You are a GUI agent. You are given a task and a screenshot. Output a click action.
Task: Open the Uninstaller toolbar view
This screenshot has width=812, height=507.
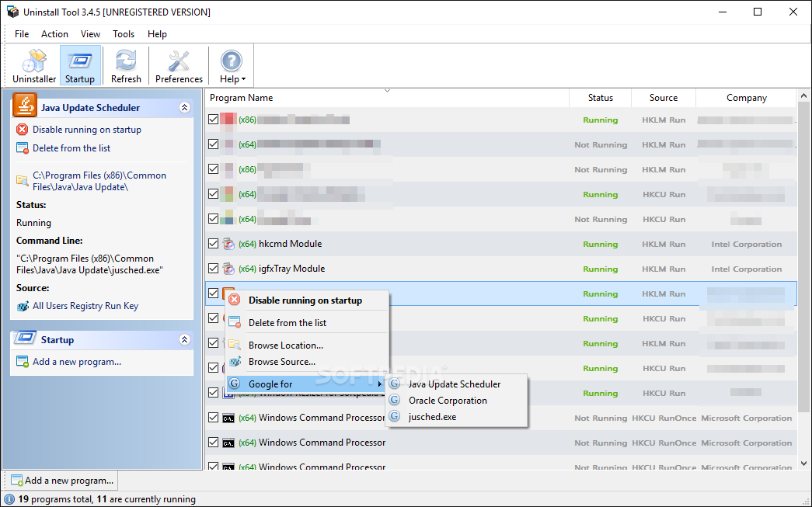click(34, 66)
